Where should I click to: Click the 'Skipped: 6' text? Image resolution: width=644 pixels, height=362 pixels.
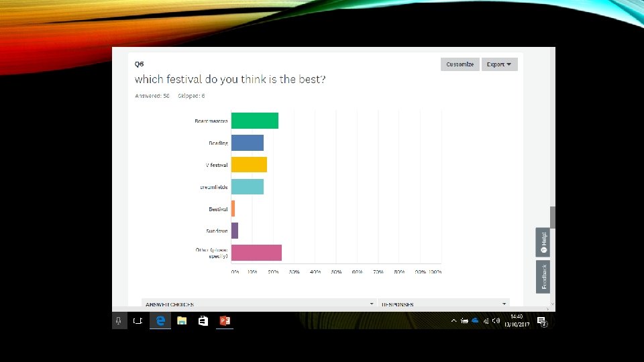[x=191, y=96]
